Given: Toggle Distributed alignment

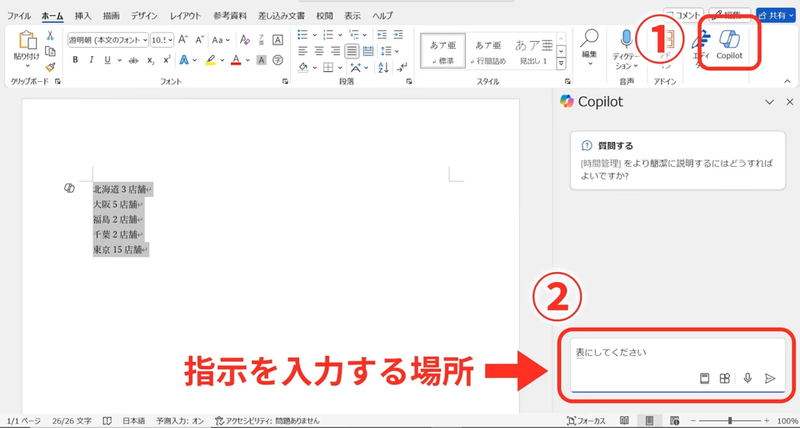Looking at the screenshot, I should pos(368,51).
